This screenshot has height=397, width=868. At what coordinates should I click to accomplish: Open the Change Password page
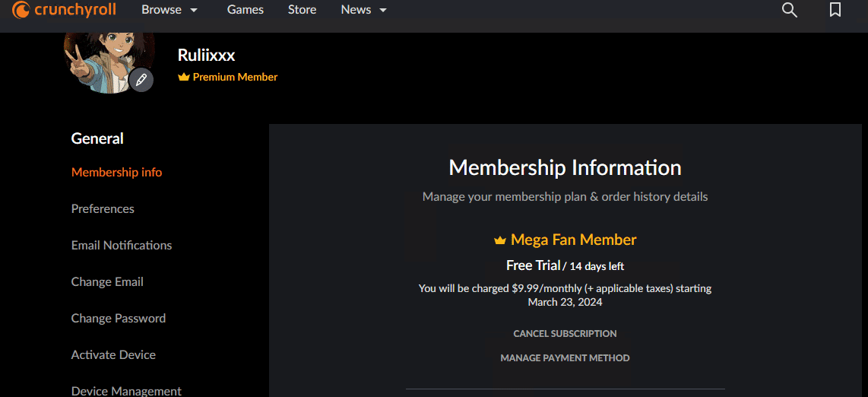[x=119, y=319]
